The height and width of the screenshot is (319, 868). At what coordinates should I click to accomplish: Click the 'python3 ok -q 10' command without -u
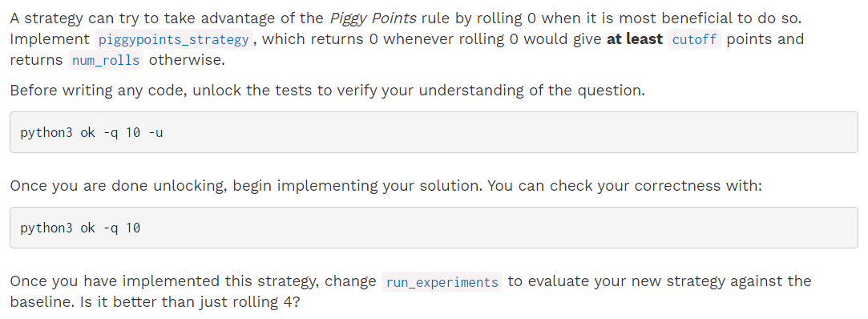[x=80, y=228]
